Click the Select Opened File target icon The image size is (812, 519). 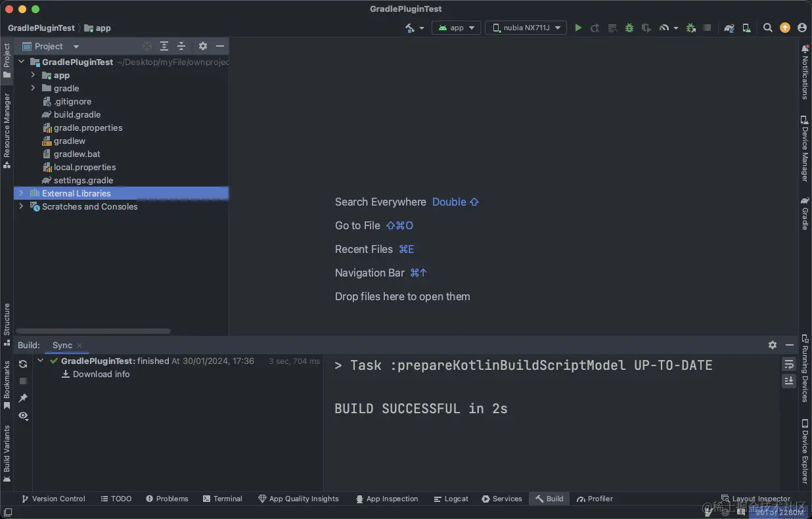pyautogui.click(x=147, y=46)
